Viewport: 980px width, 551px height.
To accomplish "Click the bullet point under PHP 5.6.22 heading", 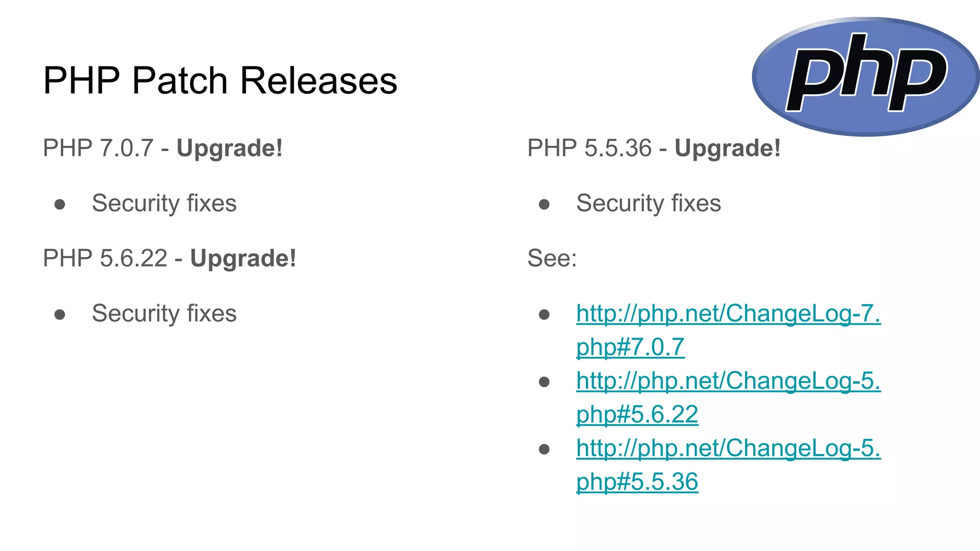I will click(x=60, y=315).
